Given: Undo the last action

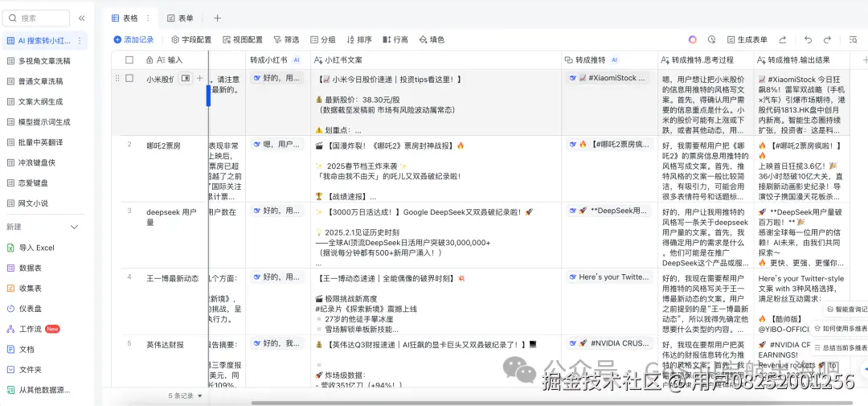Looking at the screenshot, I should tap(809, 40).
